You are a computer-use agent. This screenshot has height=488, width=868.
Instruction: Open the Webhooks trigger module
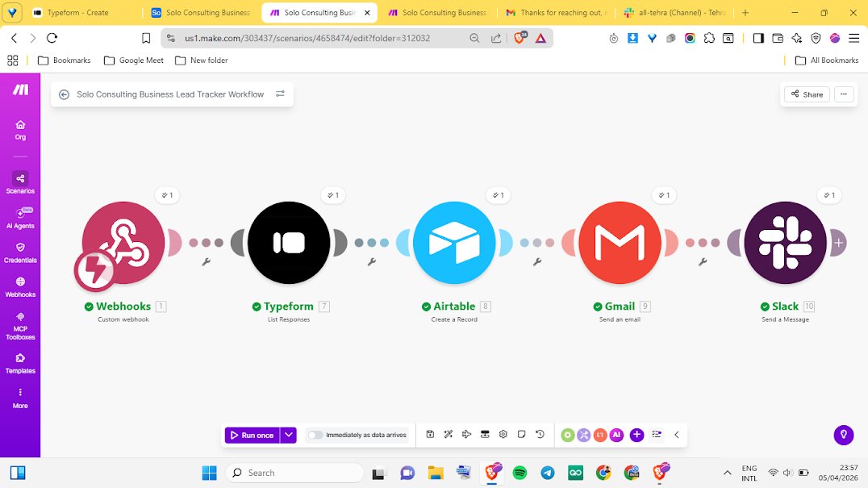coord(123,242)
